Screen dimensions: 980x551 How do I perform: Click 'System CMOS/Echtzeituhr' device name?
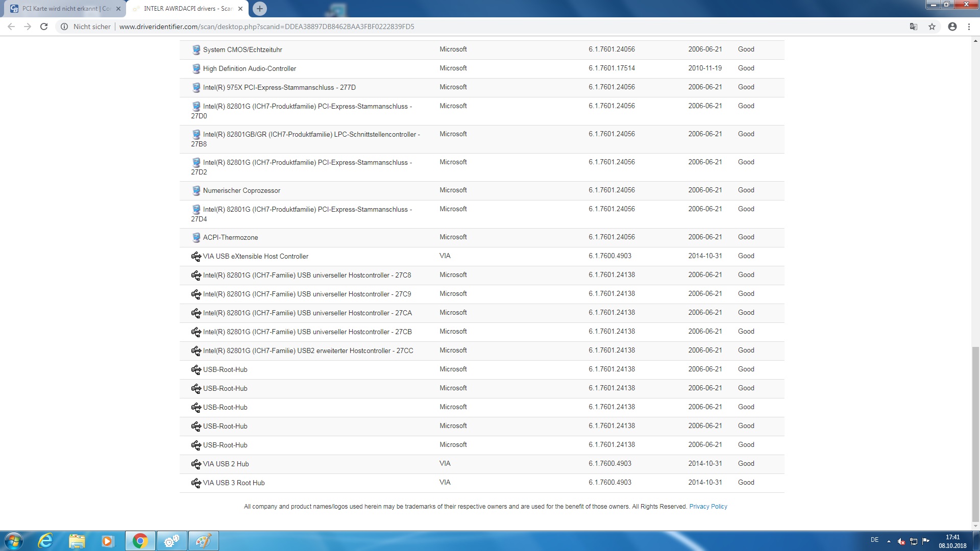click(242, 49)
